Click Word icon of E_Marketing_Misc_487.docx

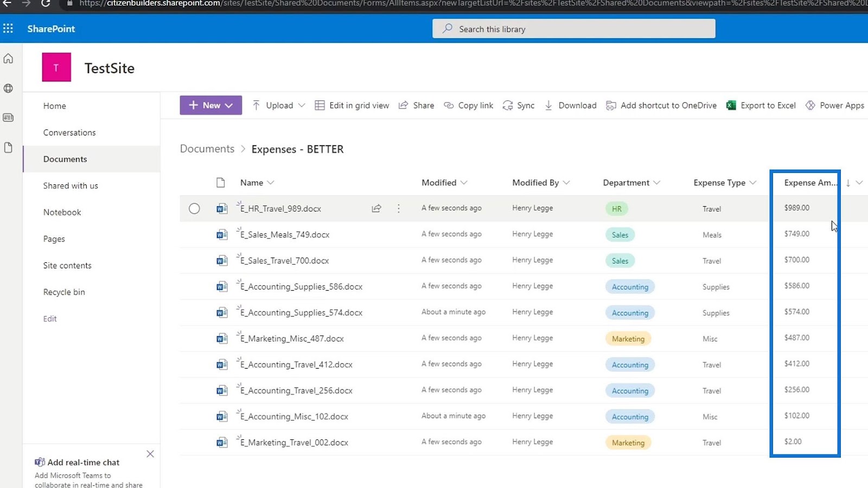click(222, 339)
